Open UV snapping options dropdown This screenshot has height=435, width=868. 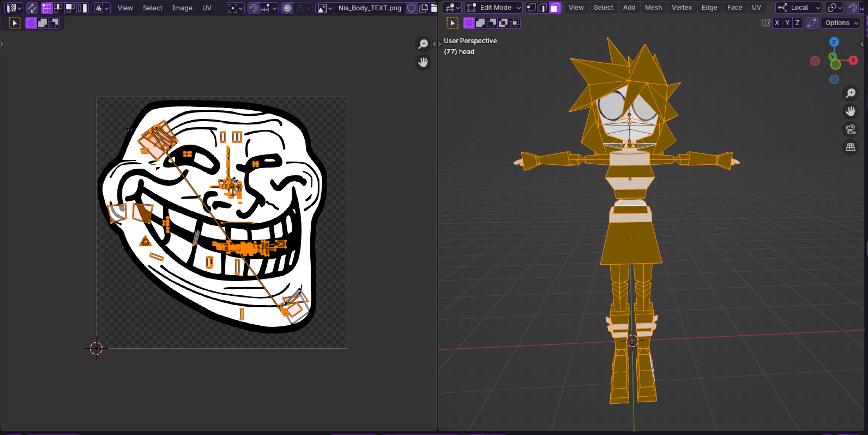(269, 8)
